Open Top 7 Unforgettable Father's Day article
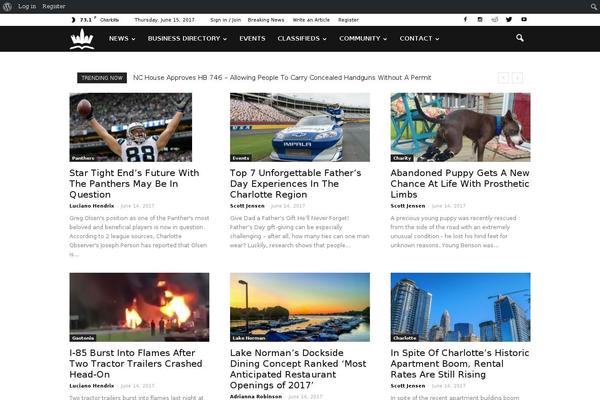Viewport: 600px width, 400px height. coord(295,184)
